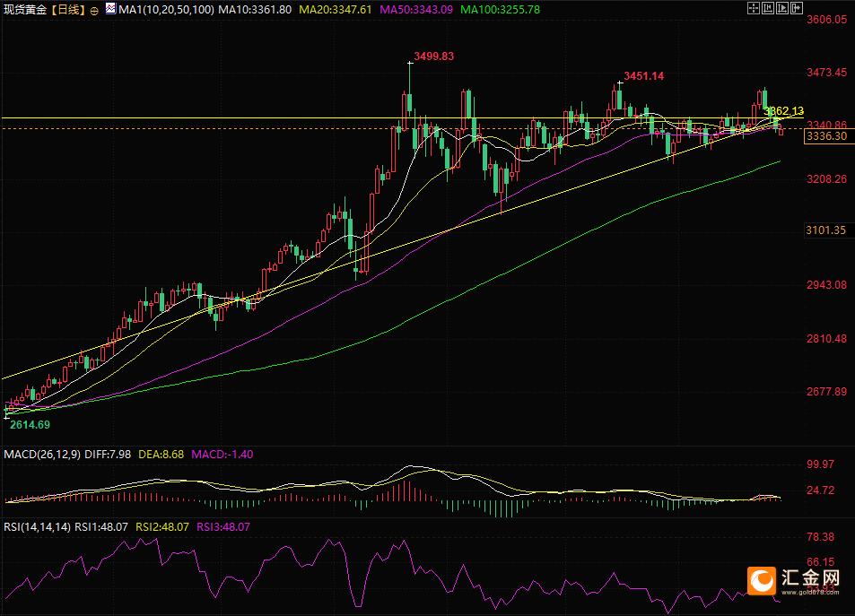855x616 pixels.
Task: Click the 2677.89 axis price
Action: (x=826, y=392)
